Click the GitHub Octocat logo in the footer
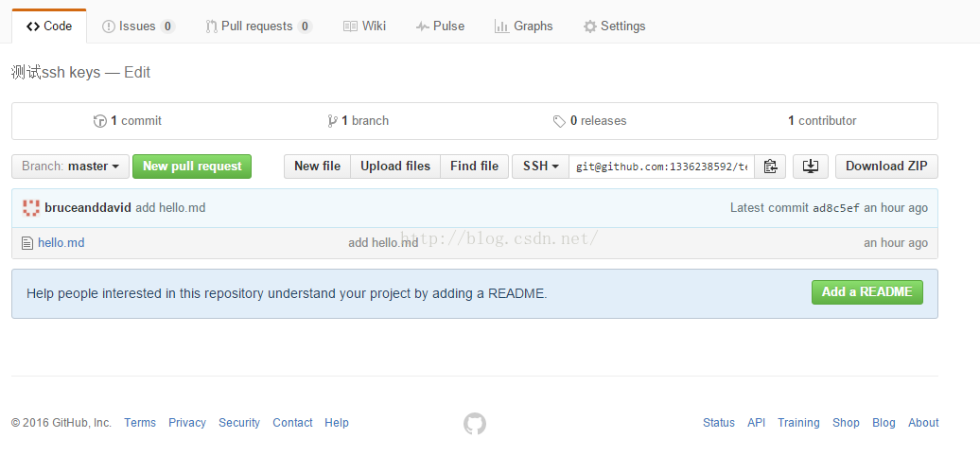This screenshot has height=456, width=980. 474,424
